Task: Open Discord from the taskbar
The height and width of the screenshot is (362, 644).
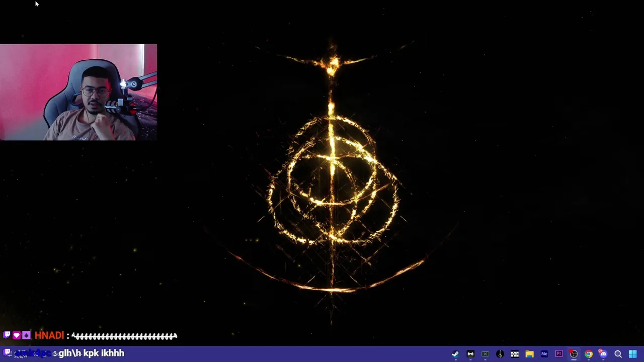Action: 603,354
